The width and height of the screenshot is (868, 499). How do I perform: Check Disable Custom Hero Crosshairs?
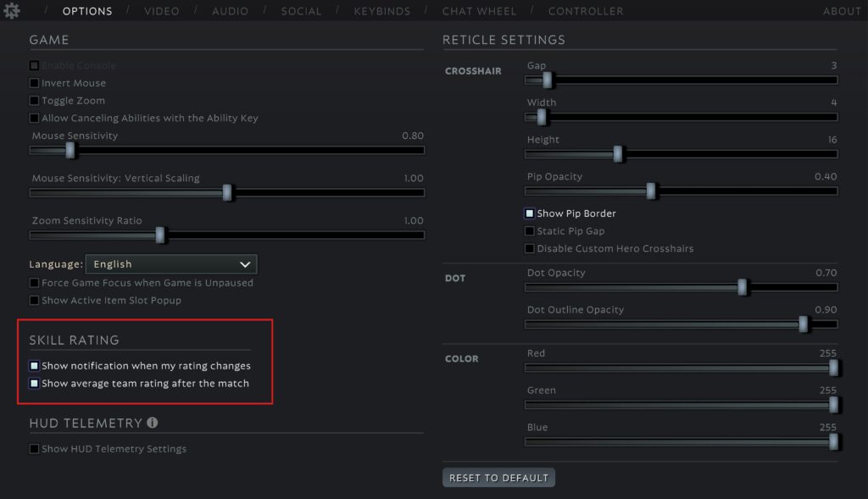pos(530,249)
